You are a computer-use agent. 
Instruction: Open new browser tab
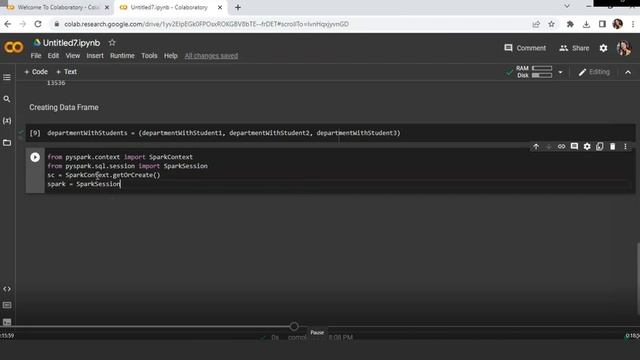[x=238, y=7]
